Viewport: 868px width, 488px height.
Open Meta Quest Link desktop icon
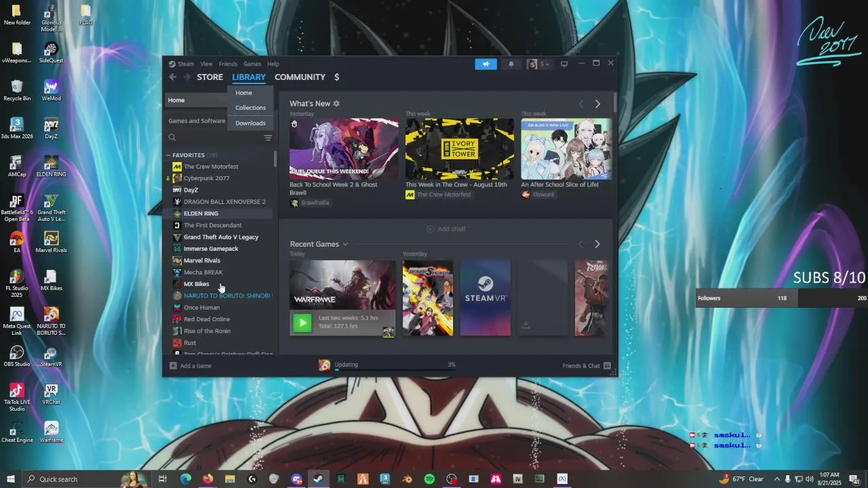coord(17,322)
